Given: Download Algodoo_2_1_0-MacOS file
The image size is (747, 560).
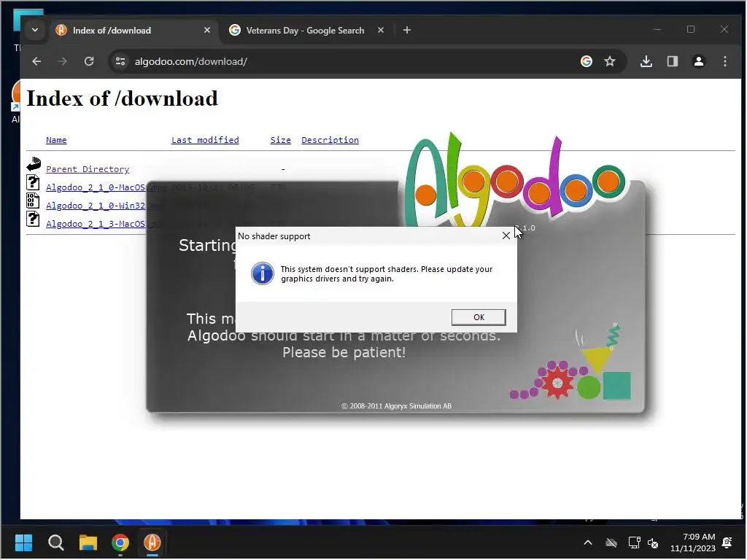Looking at the screenshot, I should 96,187.
